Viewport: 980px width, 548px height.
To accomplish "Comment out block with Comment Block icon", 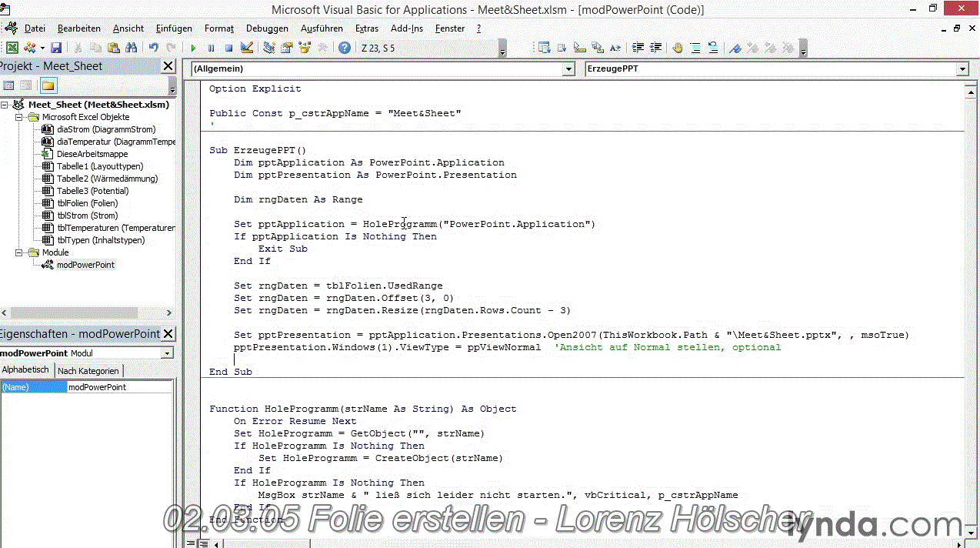I will tap(695, 48).
